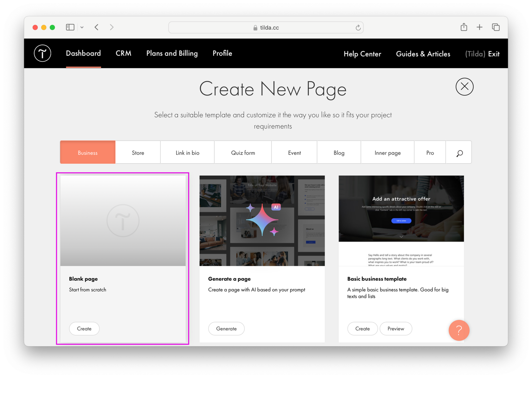Viewport: 532px width, 402px height.
Task: Open the Dashboard nav item
Action: coord(83,53)
